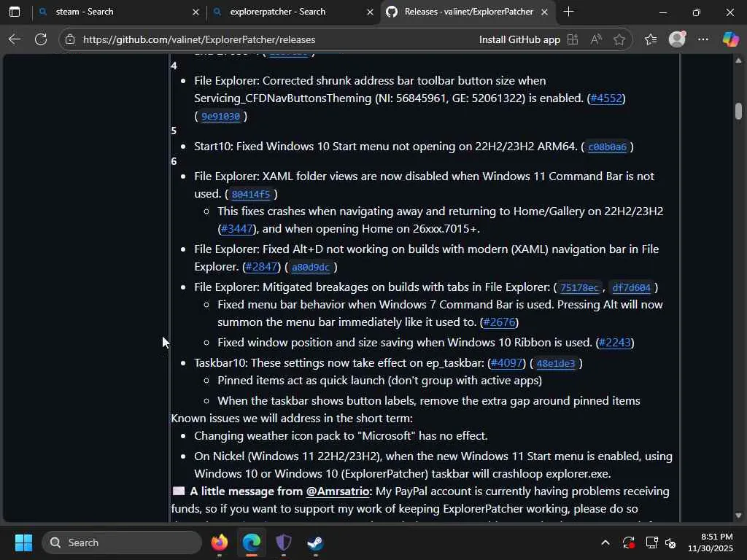Open issue link #2243
The height and width of the screenshot is (560, 747).
click(615, 343)
